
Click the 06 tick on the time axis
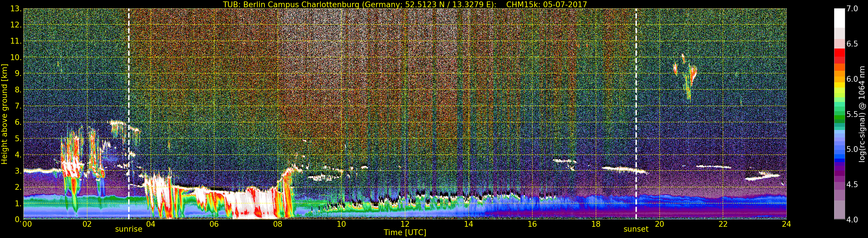coord(214,224)
